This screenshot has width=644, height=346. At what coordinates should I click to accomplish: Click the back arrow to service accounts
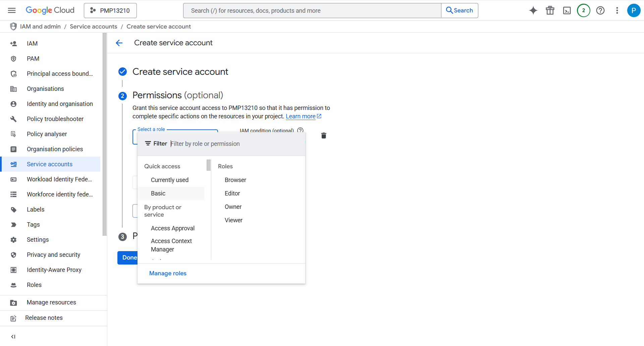119,43
